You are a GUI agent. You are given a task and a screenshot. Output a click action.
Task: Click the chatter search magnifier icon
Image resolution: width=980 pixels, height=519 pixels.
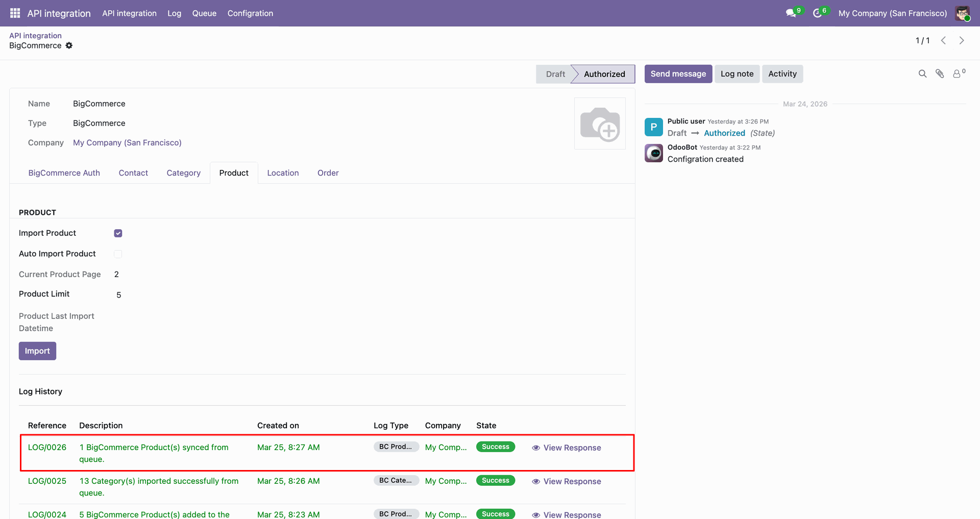[922, 74]
